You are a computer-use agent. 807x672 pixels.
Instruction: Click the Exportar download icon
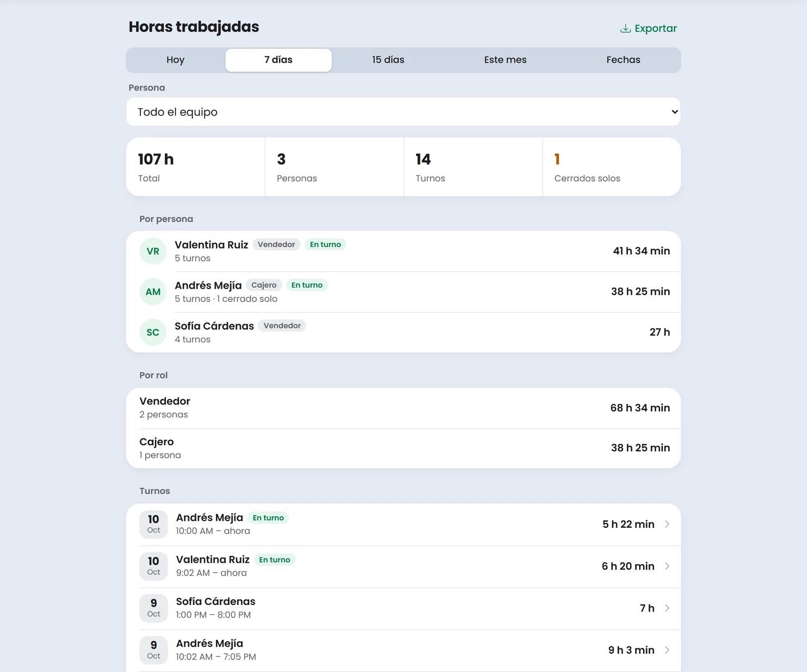click(x=625, y=28)
